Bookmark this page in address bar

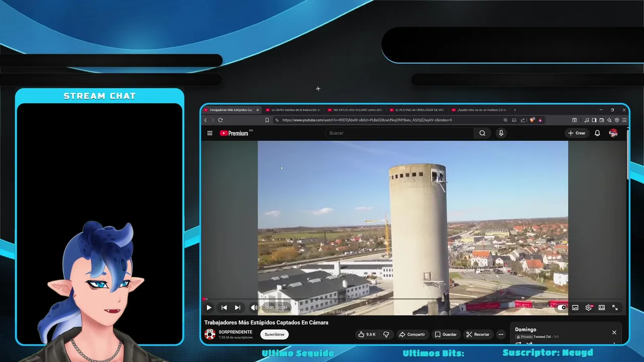[x=267, y=120]
